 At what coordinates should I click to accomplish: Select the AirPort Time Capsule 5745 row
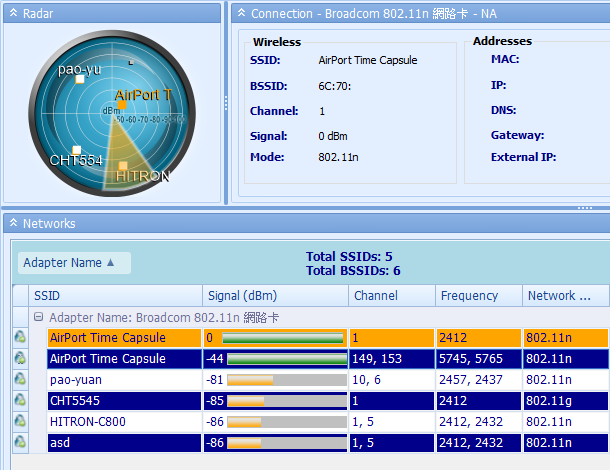pos(328,359)
